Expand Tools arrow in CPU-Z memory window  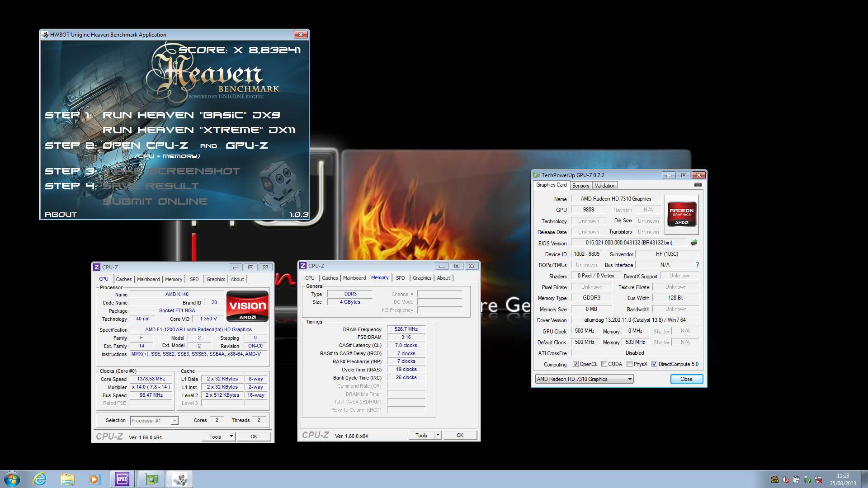(x=438, y=435)
